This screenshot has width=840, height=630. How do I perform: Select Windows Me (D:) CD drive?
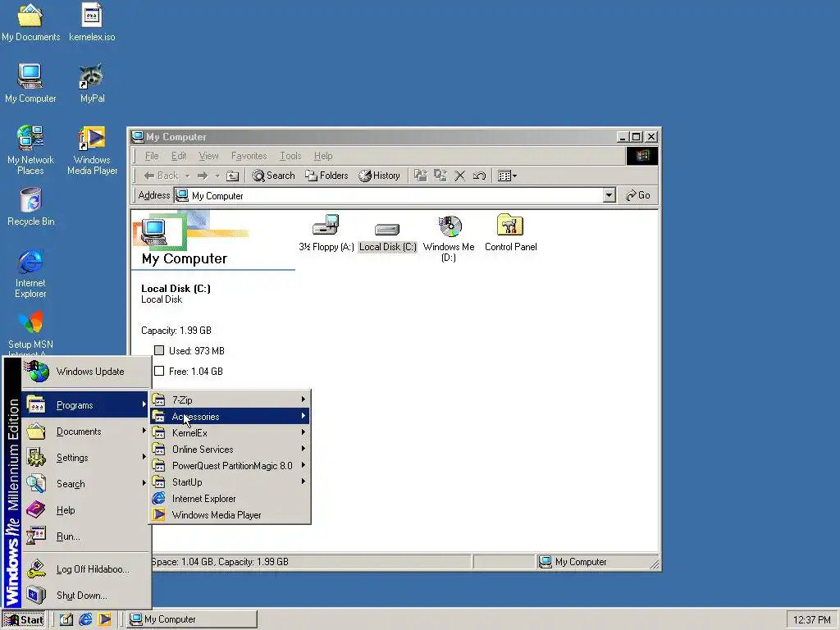(449, 239)
